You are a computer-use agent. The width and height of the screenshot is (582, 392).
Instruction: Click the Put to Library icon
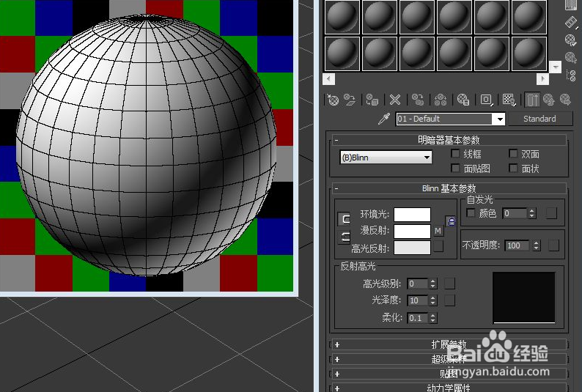(x=463, y=100)
